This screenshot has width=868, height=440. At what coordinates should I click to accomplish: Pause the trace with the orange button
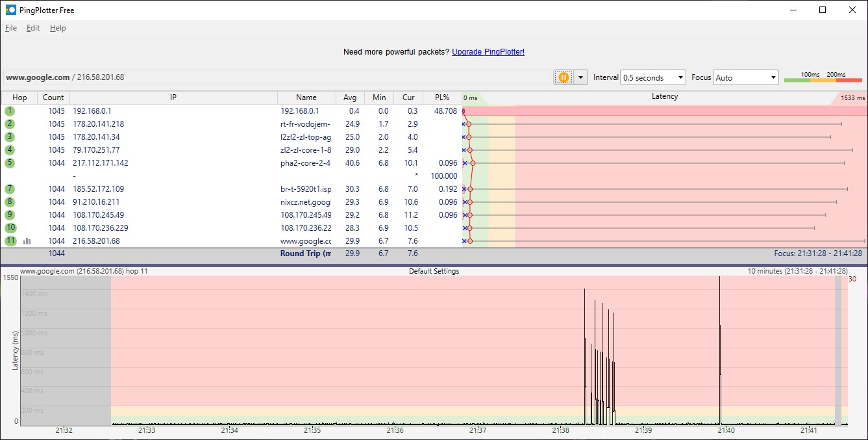pos(564,77)
